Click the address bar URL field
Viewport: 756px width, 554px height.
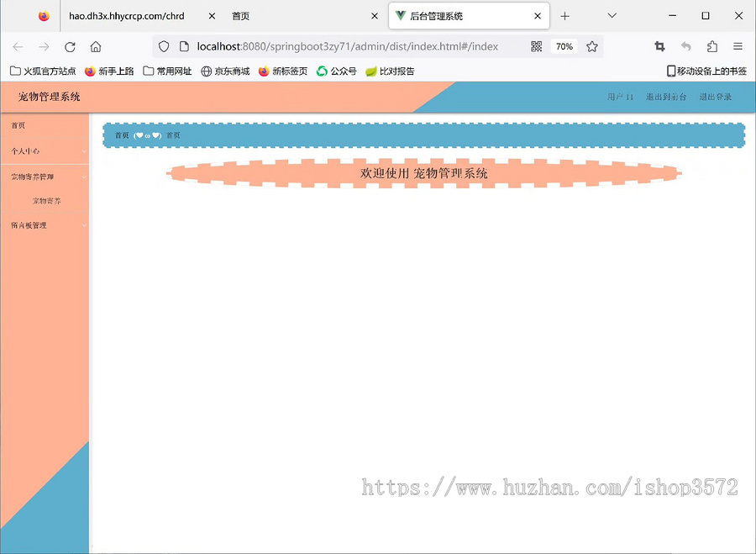347,46
